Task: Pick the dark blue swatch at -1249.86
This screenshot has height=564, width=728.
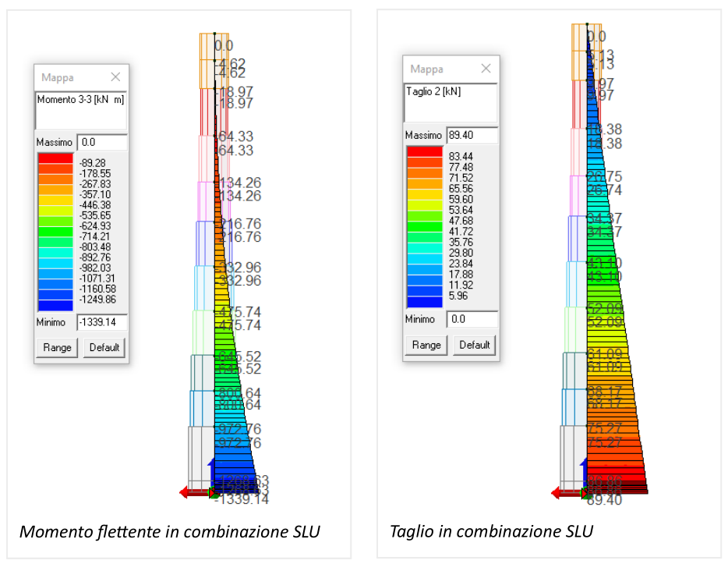Action: pos(55,305)
